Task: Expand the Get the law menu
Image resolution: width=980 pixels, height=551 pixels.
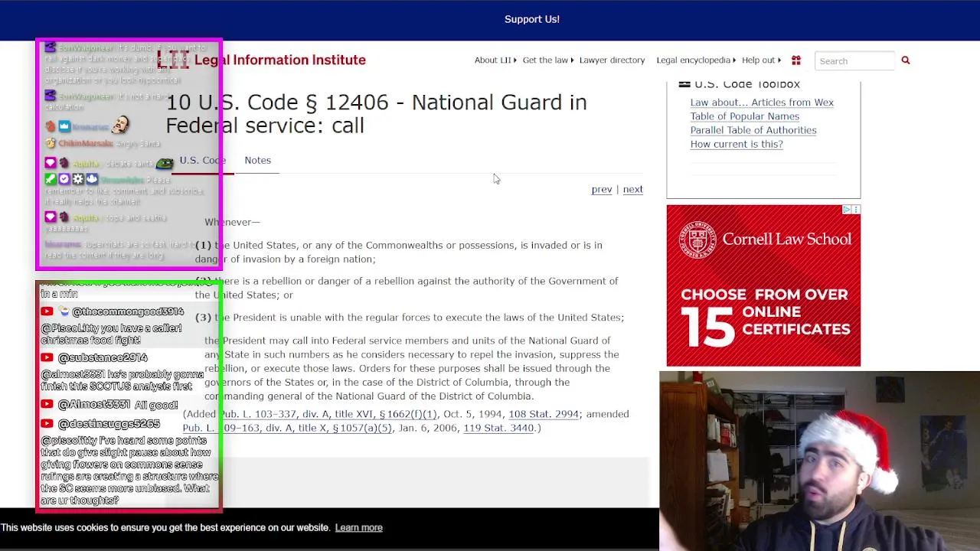Action: coord(548,60)
